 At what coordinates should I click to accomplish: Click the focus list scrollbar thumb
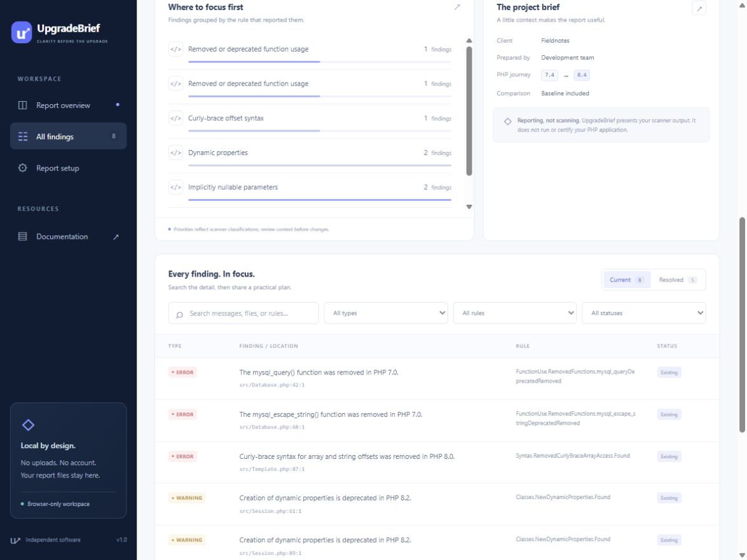pyautogui.click(x=469, y=111)
